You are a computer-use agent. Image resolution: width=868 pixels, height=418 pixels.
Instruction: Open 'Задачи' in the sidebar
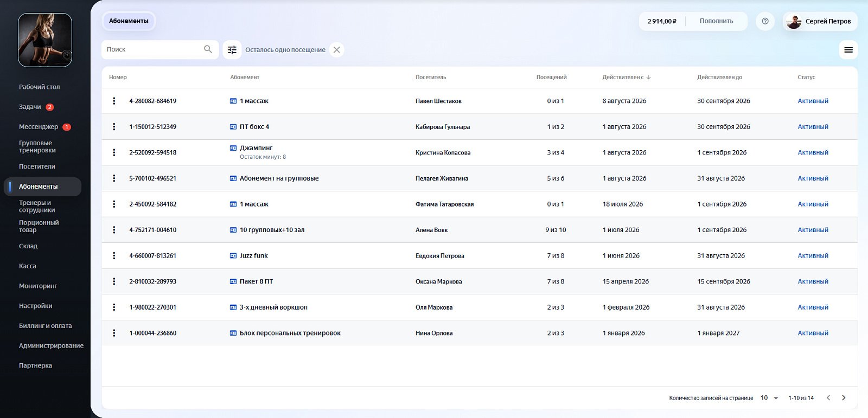(30, 107)
